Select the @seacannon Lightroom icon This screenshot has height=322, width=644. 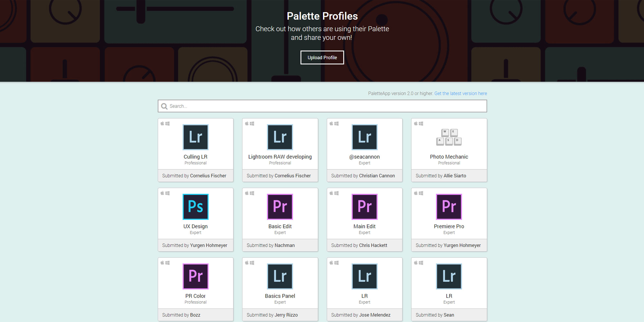[365, 137]
